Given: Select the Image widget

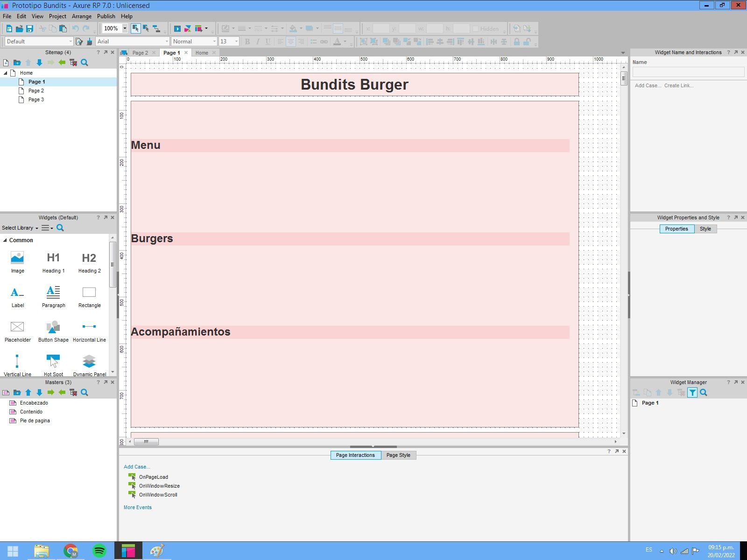Looking at the screenshot, I should pyautogui.click(x=17, y=262).
